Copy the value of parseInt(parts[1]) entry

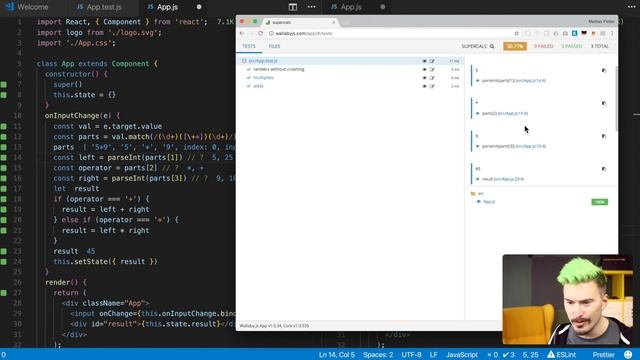604,71
